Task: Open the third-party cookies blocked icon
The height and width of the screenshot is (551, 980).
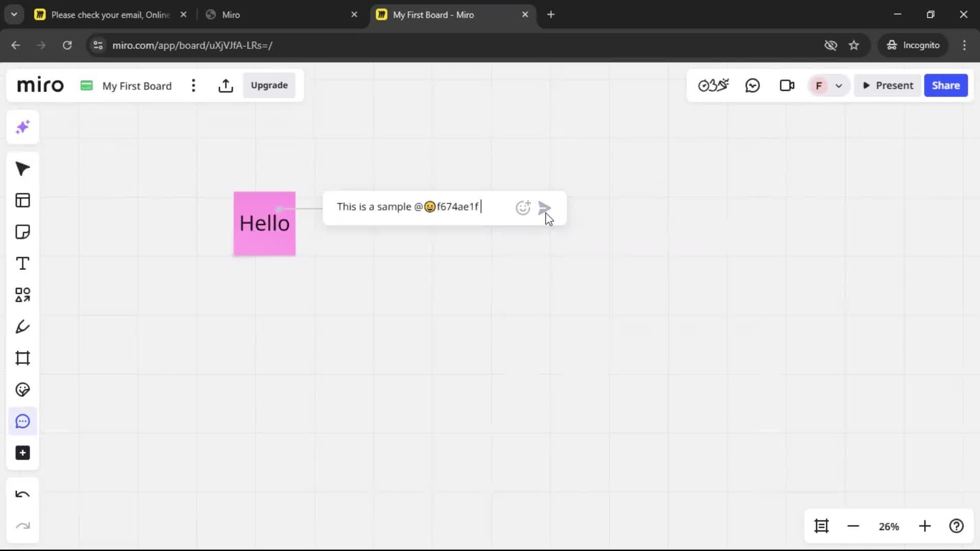Action: point(831,45)
